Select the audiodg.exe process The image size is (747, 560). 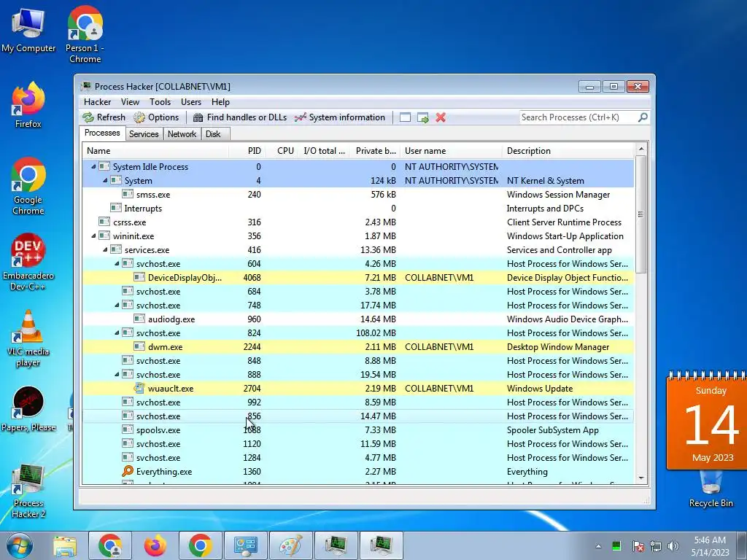coord(358,319)
